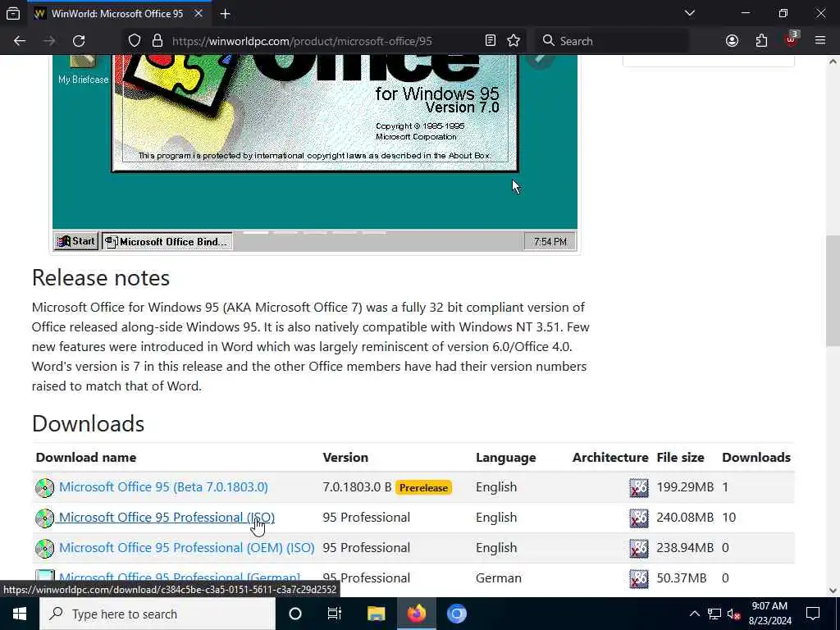Screen dimensions: 840x630
Task: Open Microsoft Office 95 Professional German download
Action: [x=180, y=577]
